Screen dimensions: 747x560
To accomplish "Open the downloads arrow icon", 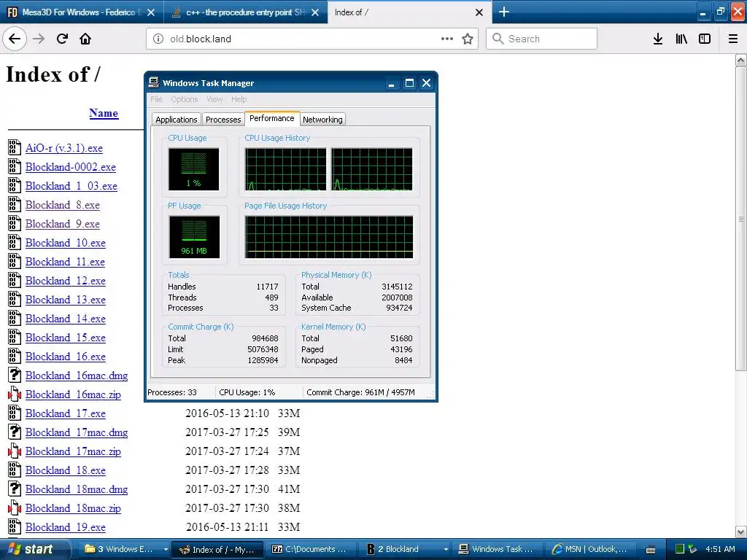I will pos(658,39).
